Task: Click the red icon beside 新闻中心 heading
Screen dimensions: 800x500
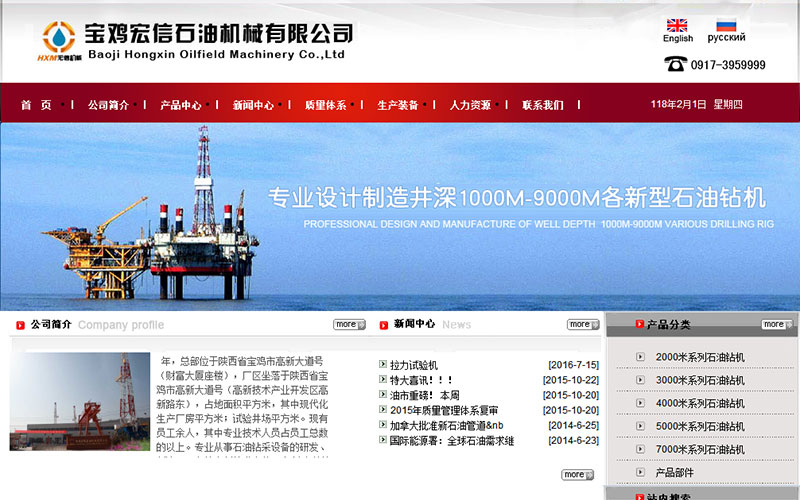Action: (x=384, y=325)
